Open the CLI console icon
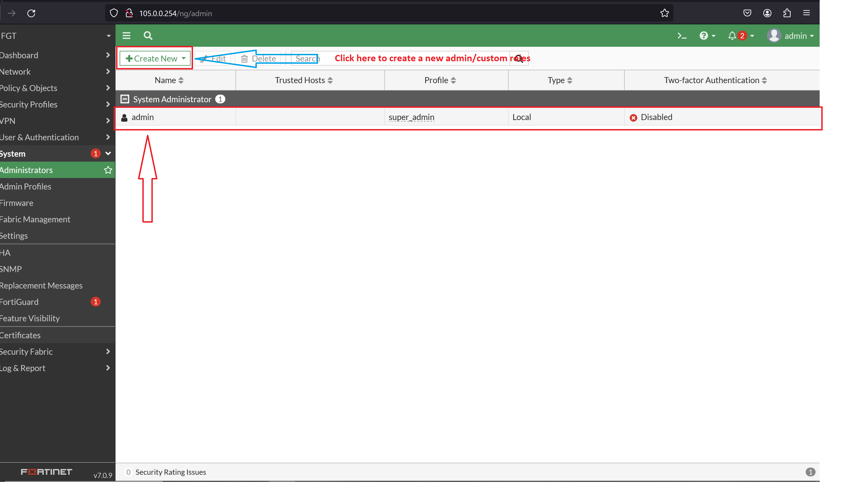The height and width of the screenshot is (504, 841). pyautogui.click(x=682, y=36)
